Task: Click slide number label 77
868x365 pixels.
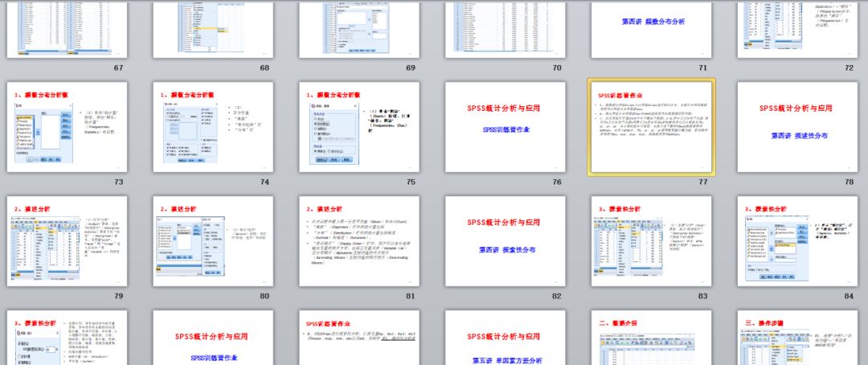Action: [x=702, y=182]
